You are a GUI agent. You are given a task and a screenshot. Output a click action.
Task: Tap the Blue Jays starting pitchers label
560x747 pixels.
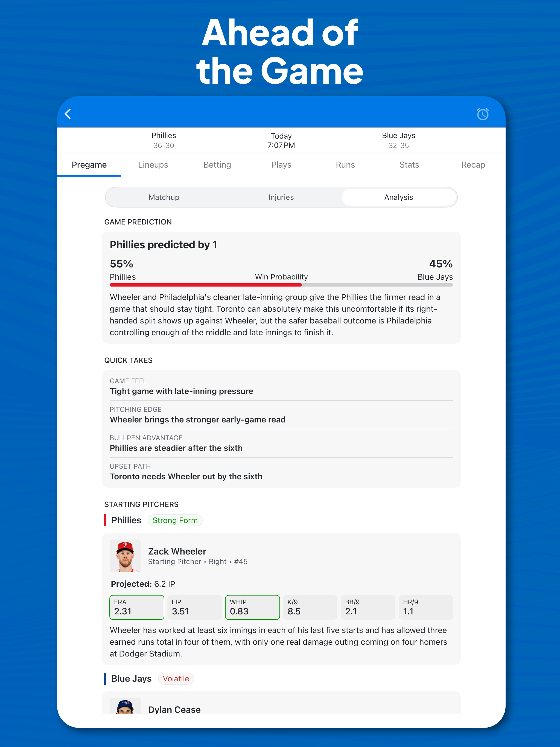click(x=132, y=679)
